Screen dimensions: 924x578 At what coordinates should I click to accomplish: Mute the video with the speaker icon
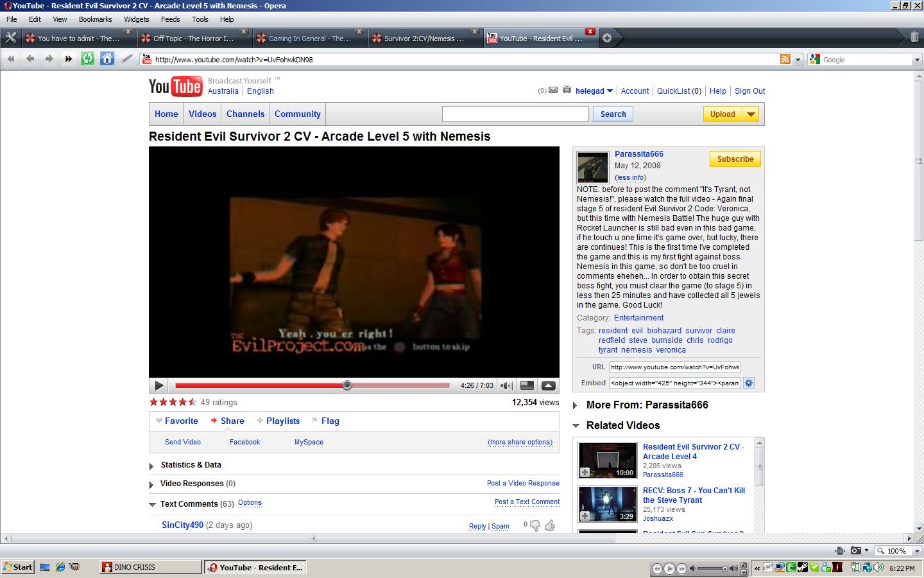506,385
